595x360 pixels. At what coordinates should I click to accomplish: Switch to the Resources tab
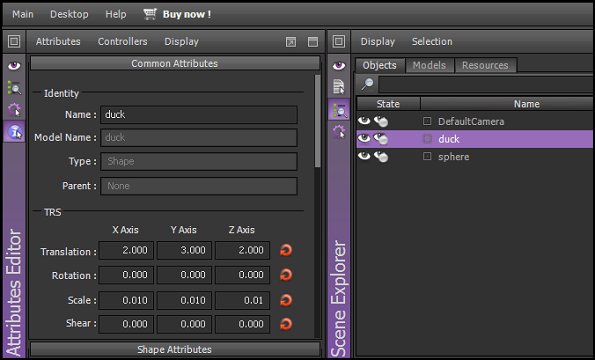tap(485, 65)
